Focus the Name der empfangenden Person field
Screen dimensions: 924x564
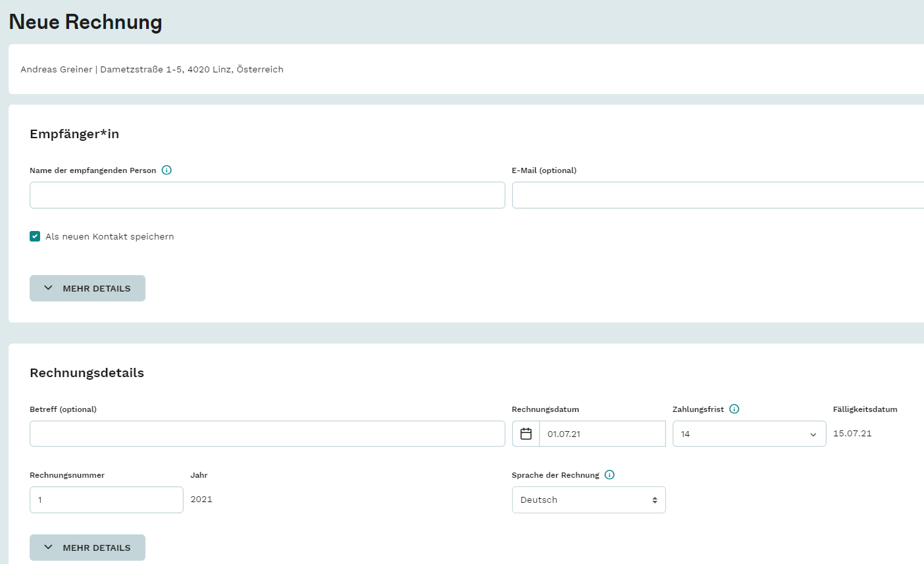(267, 195)
